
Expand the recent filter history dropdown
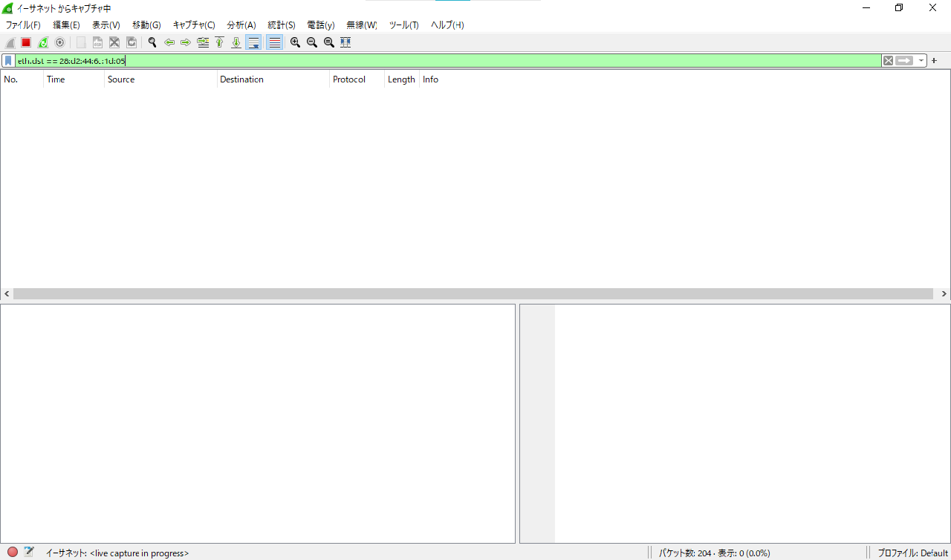click(921, 61)
